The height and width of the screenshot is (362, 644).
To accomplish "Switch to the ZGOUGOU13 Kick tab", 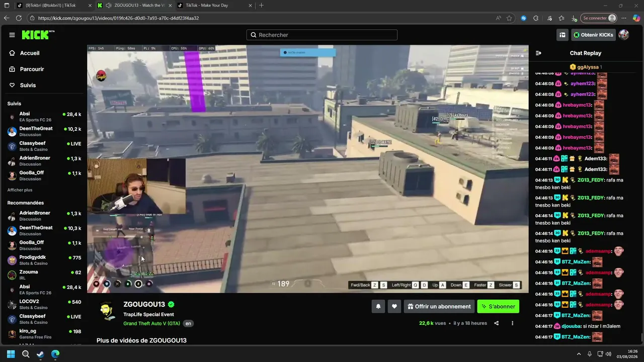I will (x=134, y=6).
